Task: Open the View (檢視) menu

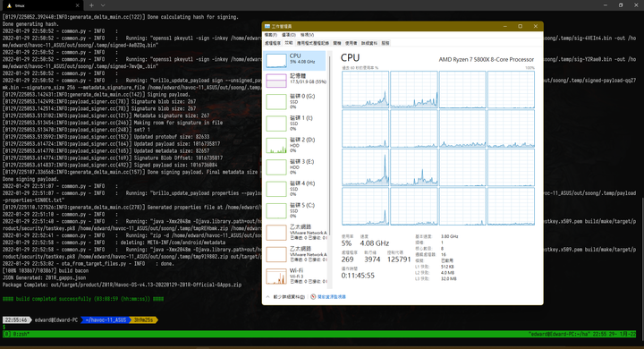Action: (307, 35)
